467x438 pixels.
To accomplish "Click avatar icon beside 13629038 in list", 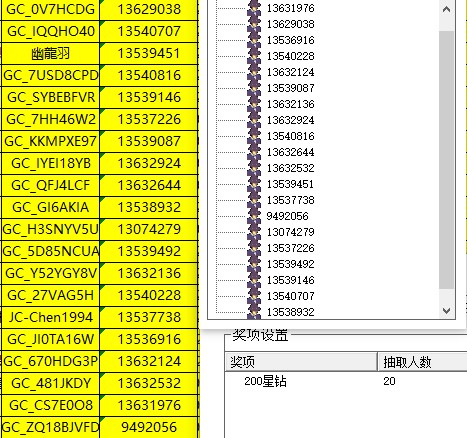I will pyautogui.click(x=254, y=24).
